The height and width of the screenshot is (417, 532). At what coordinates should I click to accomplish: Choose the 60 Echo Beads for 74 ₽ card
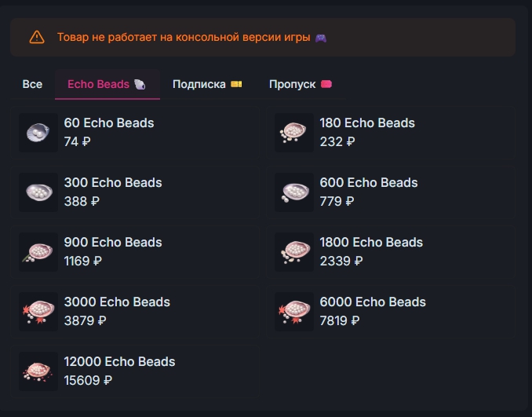[135, 133]
